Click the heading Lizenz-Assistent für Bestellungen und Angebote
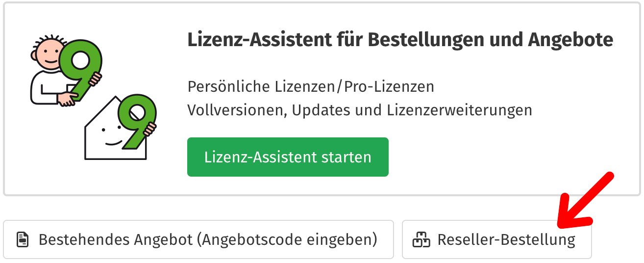 [400, 40]
